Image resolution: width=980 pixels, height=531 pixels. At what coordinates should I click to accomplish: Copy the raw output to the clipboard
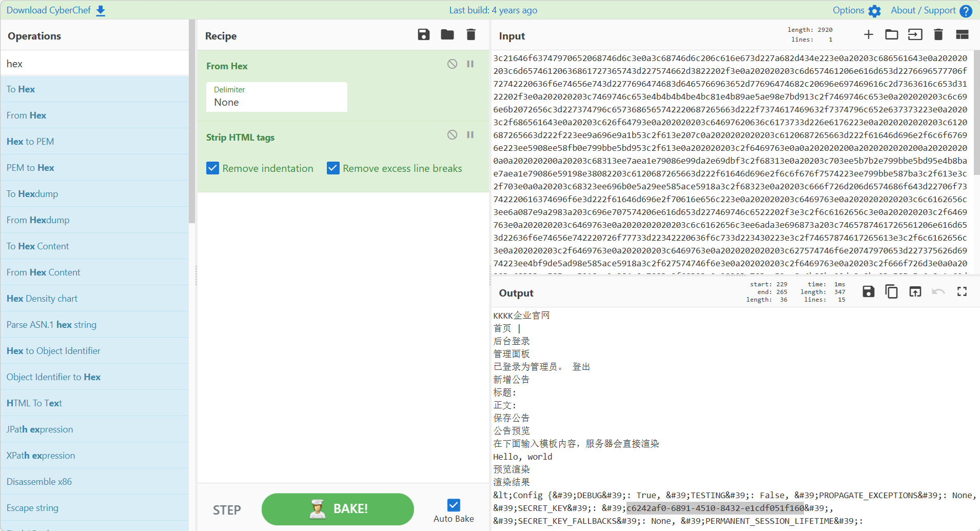[891, 292]
